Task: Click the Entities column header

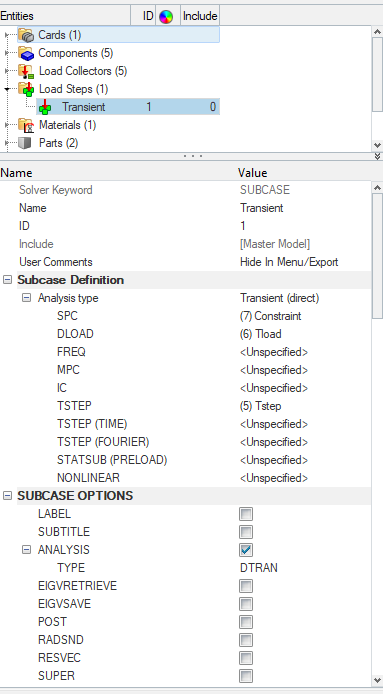Action: coord(66,16)
